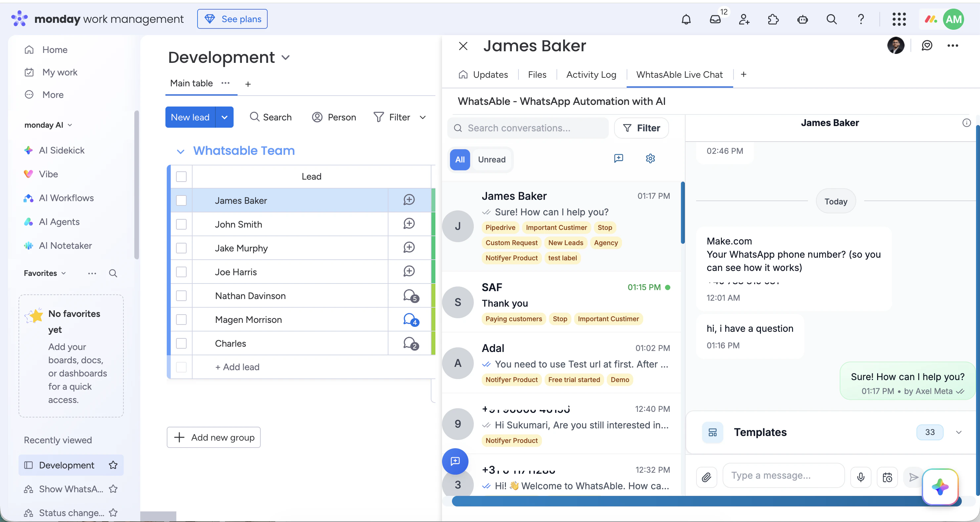Star the Development board in Recently viewed
Image resolution: width=980 pixels, height=522 pixels.
point(113,465)
